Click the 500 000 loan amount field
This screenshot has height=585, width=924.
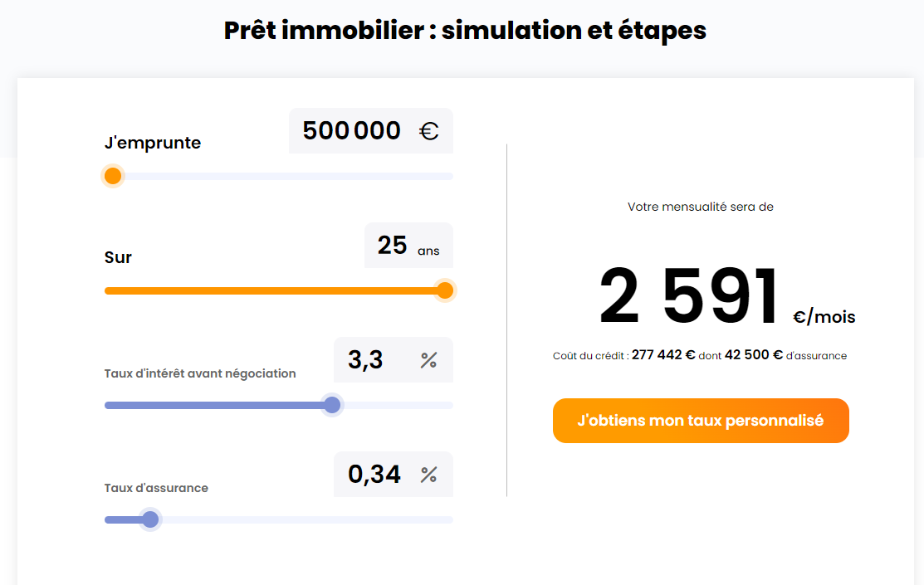pyautogui.click(x=352, y=131)
